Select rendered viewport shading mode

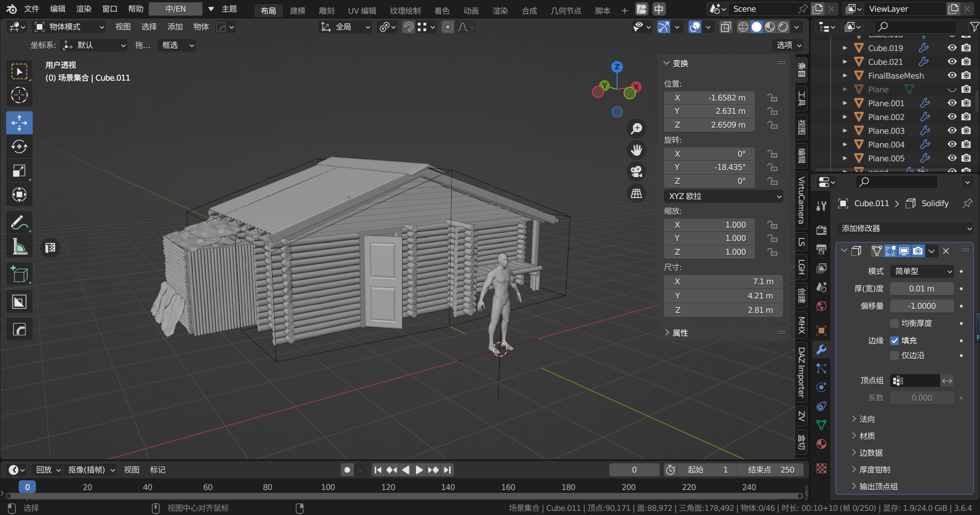783,27
